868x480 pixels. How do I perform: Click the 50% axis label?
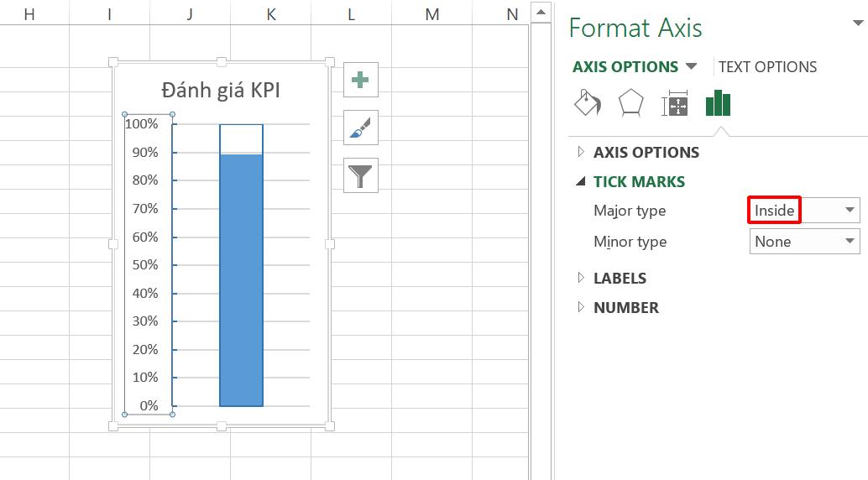(x=145, y=264)
